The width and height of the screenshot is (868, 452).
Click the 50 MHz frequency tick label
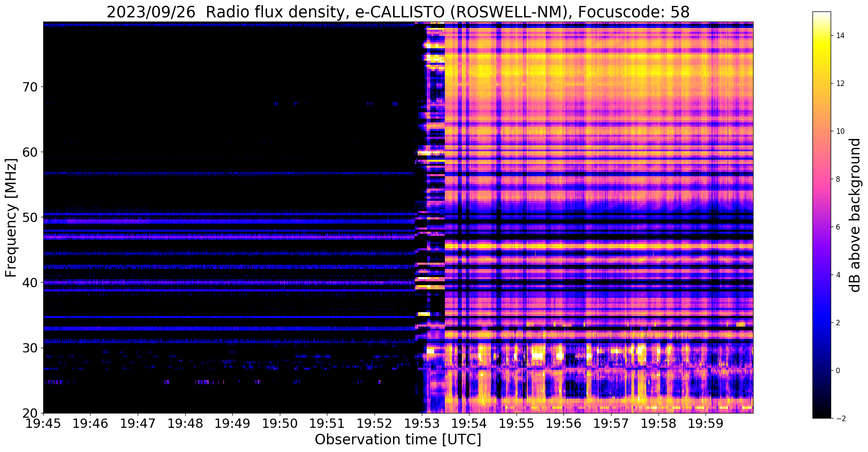pyautogui.click(x=30, y=217)
